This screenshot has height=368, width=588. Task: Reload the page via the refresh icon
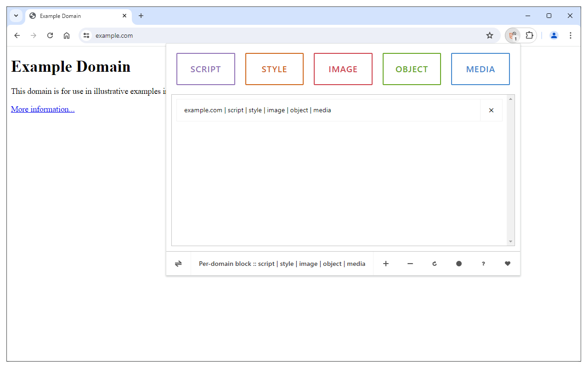[x=434, y=263]
